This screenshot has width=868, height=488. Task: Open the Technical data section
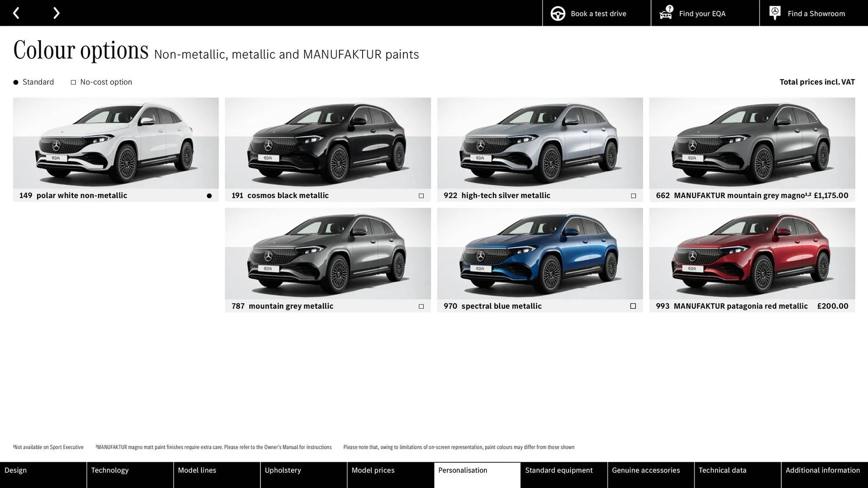click(x=722, y=470)
